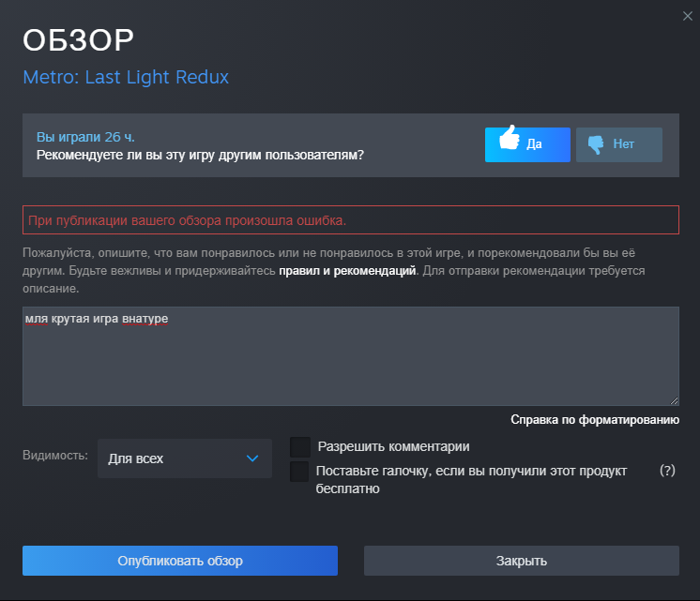
Task: Click the review textbox resize grip corner
Action: pyautogui.click(x=674, y=400)
